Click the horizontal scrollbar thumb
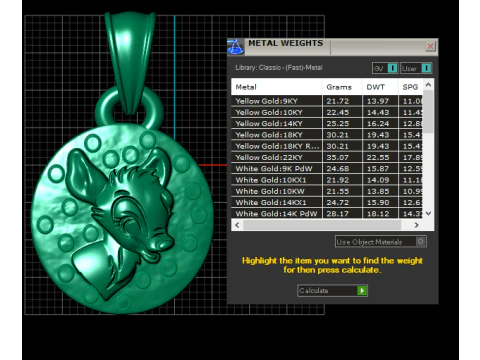The height and width of the screenshot is (360, 480). (x=322, y=225)
